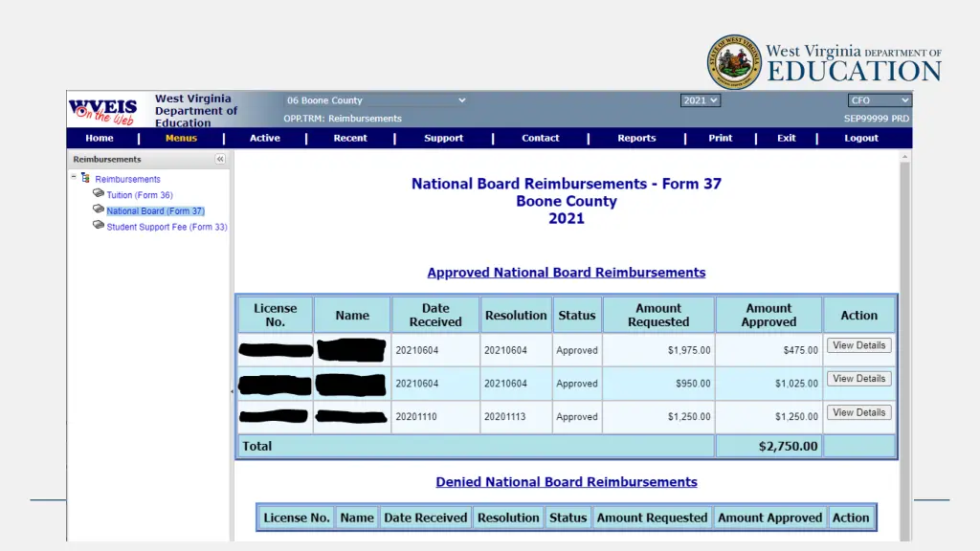Open the 2021 year dropdown

(700, 100)
